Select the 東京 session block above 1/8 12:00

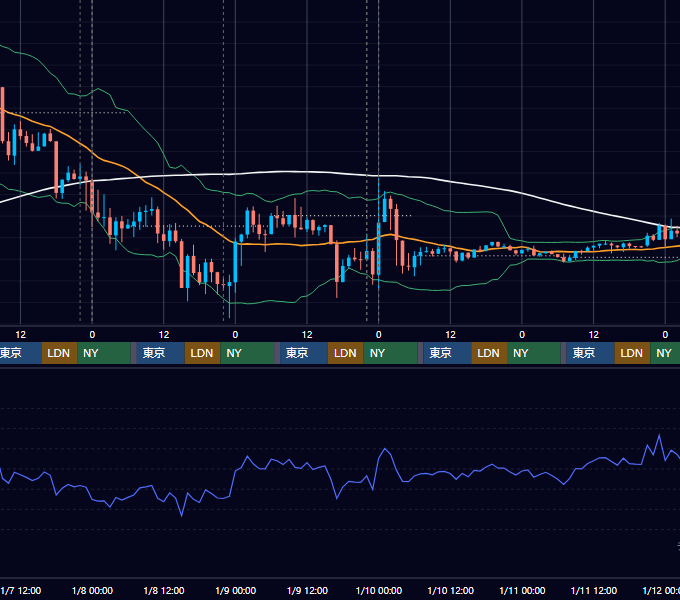[x=160, y=353]
